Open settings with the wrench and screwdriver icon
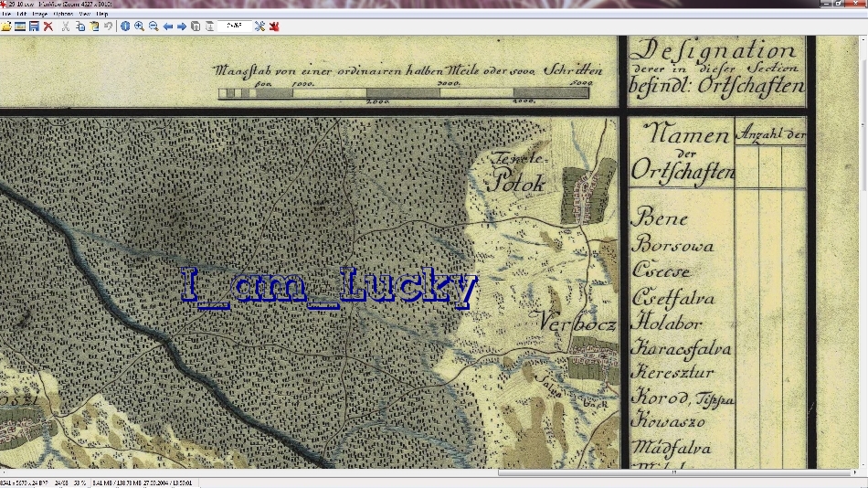The height and width of the screenshot is (488, 868). 259,26
